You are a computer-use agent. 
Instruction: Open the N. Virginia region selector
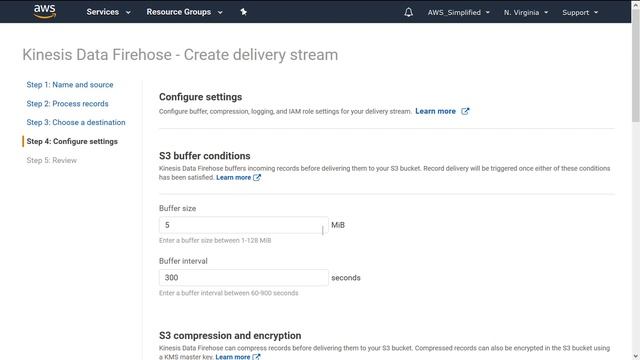(x=526, y=12)
